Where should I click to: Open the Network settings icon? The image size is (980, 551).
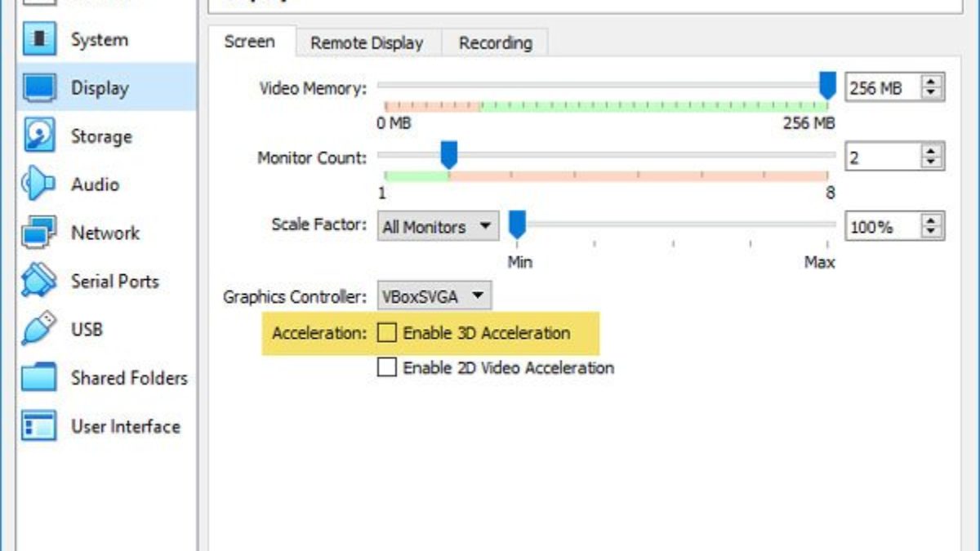pyautogui.click(x=40, y=233)
